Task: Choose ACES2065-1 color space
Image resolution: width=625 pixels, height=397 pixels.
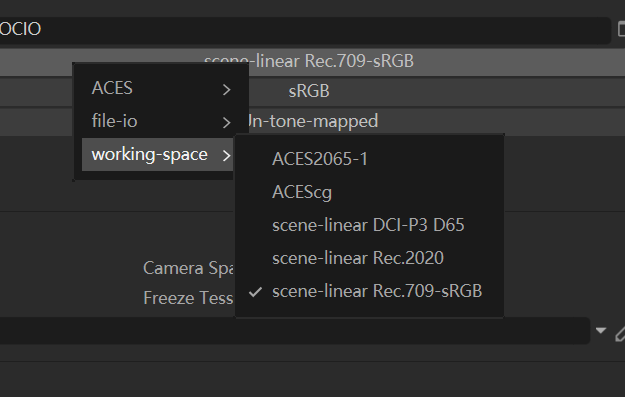Action: click(369, 159)
